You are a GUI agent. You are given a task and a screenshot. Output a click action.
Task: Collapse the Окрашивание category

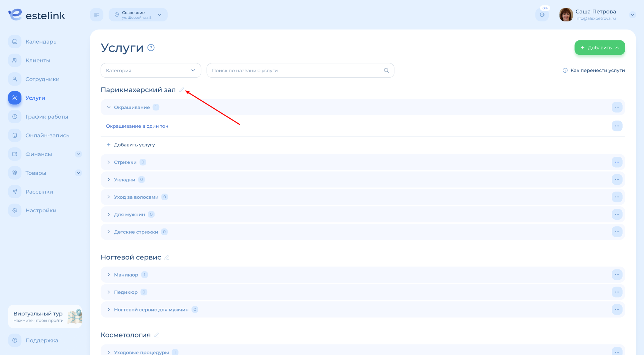point(109,107)
